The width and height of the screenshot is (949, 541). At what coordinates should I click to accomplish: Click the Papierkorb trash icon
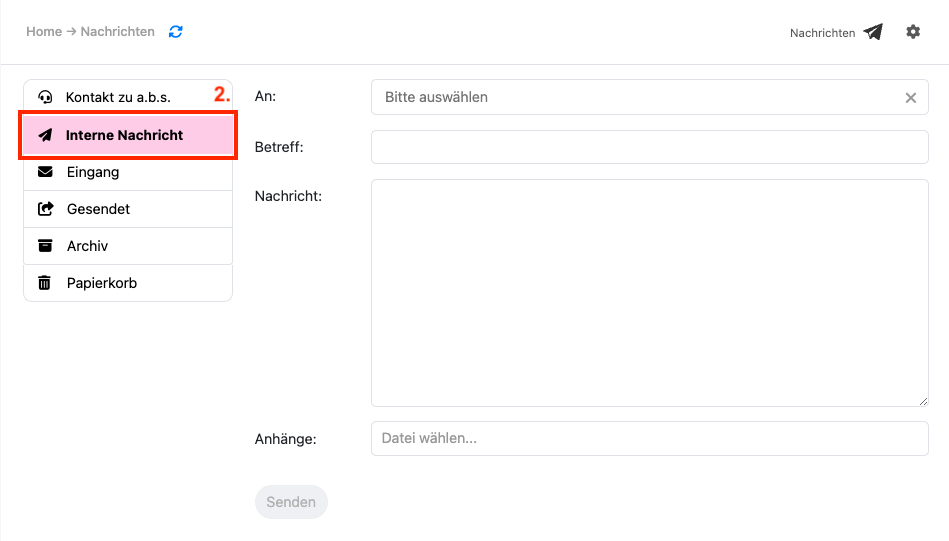tap(45, 283)
